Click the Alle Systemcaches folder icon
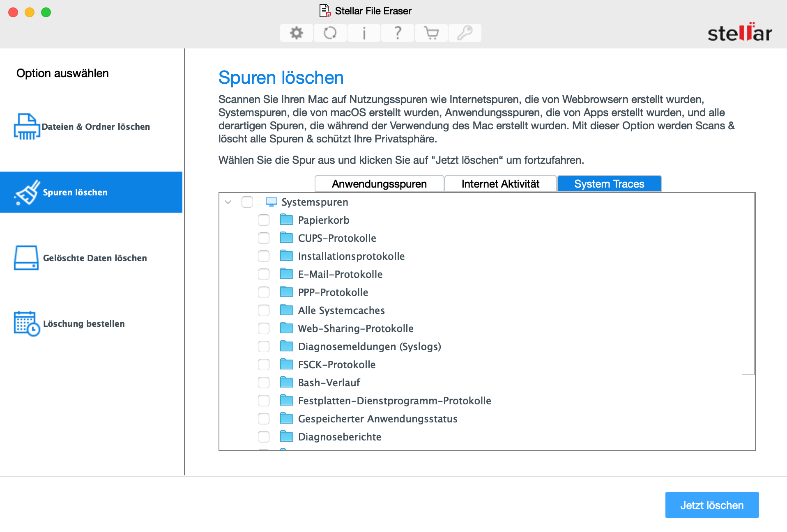This screenshot has height=532, width=787. pos(287,310)
